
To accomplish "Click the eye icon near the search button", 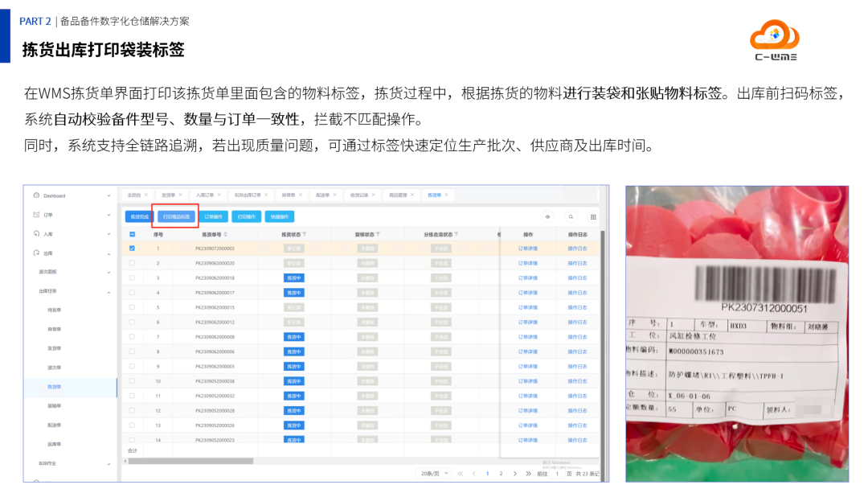I will pyautogui.click(x=547, y=216).
